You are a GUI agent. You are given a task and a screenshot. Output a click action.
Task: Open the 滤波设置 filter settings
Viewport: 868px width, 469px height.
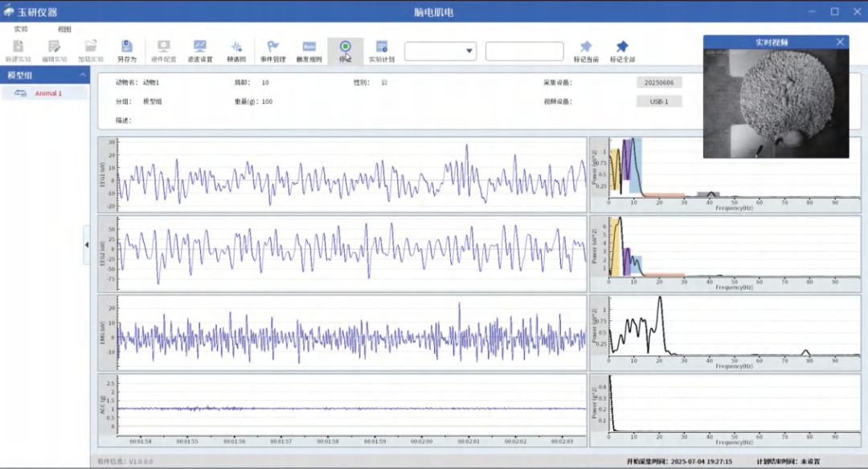click(x=200, y=51)
